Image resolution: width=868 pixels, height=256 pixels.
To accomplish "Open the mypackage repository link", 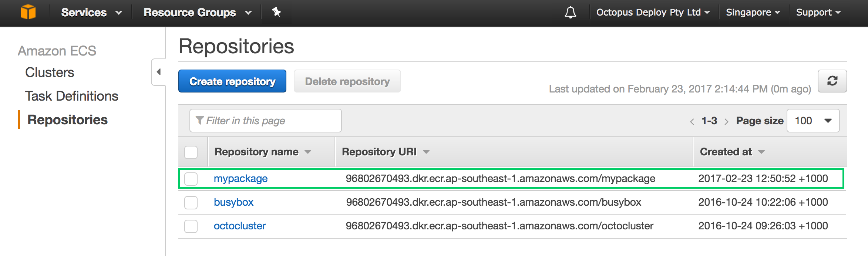I will (x=240, y=179).
